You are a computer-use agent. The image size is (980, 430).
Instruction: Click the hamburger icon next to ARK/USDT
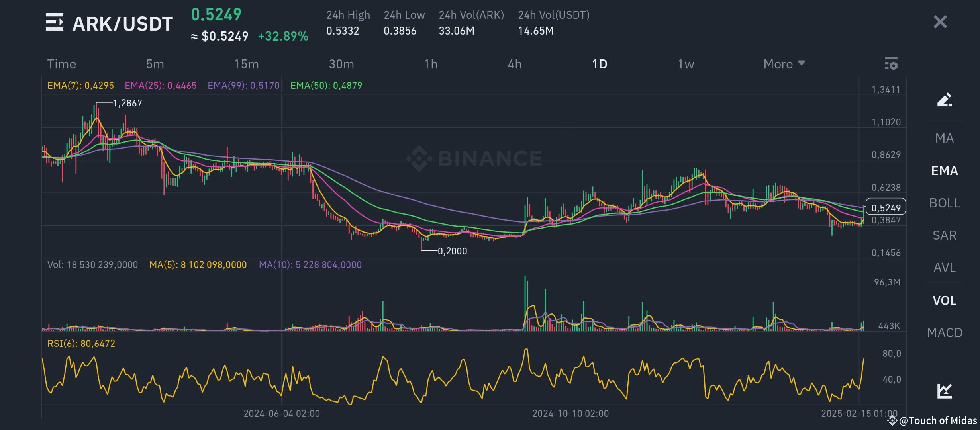[54, 23]
